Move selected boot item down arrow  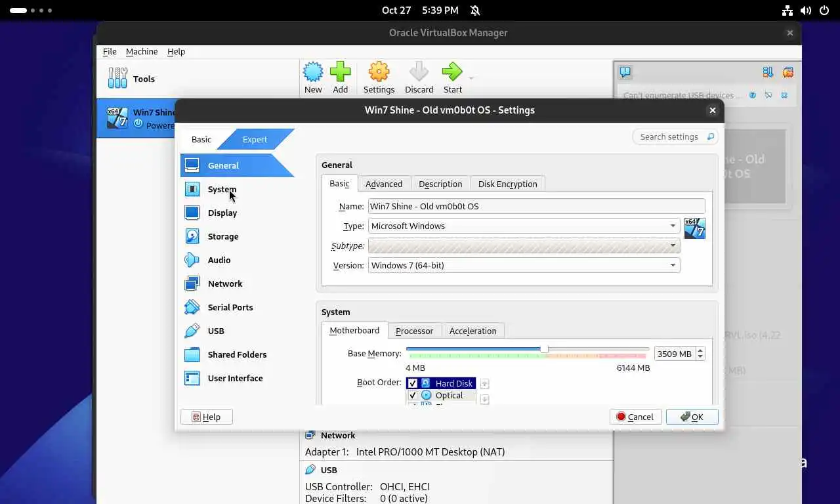tap(484, 399)
